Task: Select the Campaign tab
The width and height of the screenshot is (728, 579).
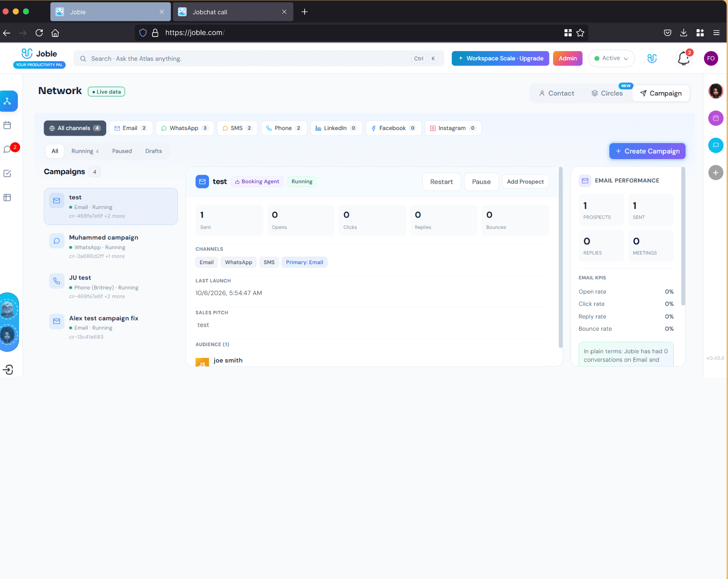Action: click(660, 93)
